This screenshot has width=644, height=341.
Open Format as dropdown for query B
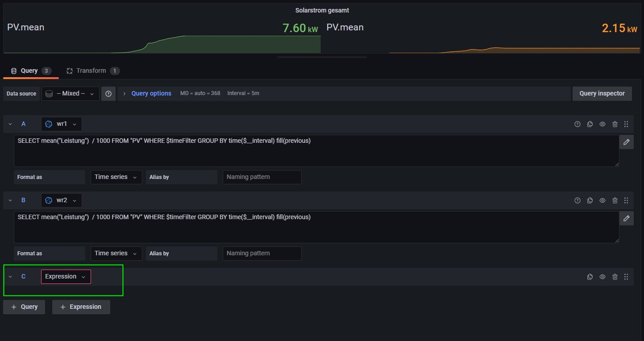click(116, 253)
